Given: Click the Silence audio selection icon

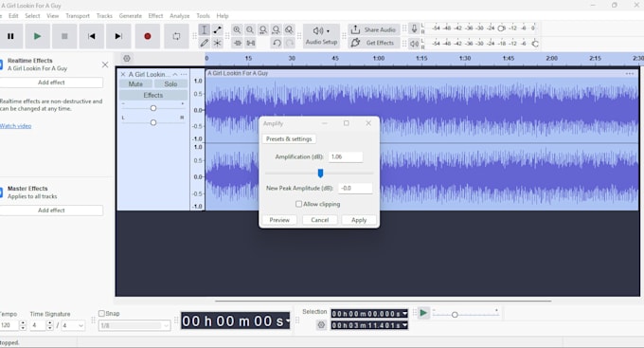Looking at the screenshot, I should tap(251, 43).
